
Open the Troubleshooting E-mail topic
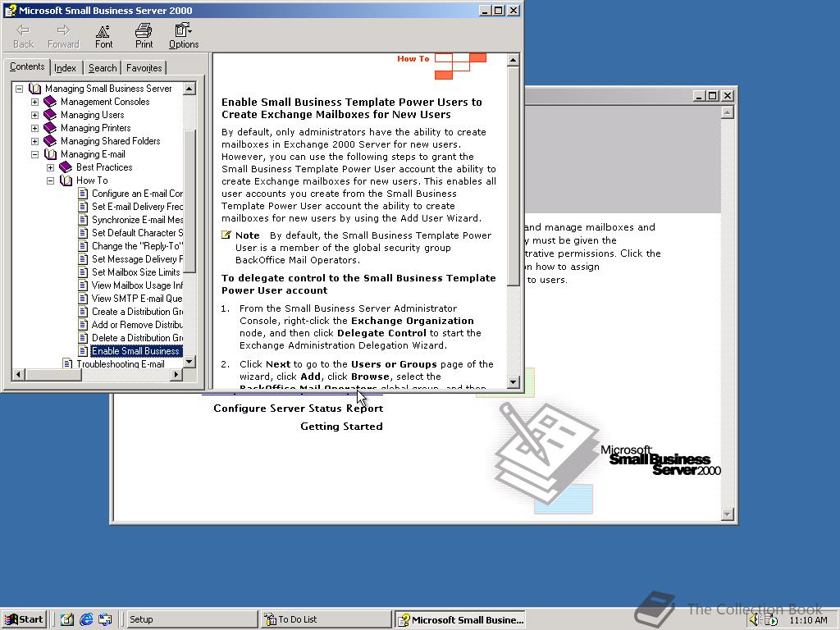(121, 364)
